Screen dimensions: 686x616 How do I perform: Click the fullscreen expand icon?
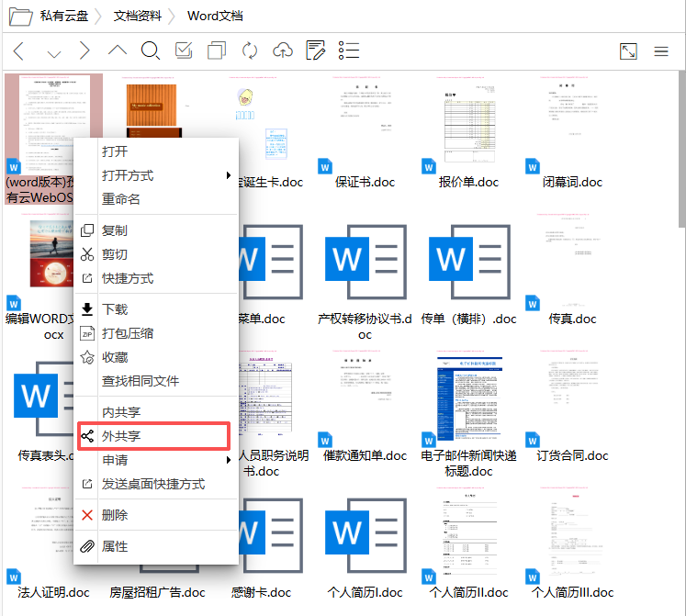point(628,51)
